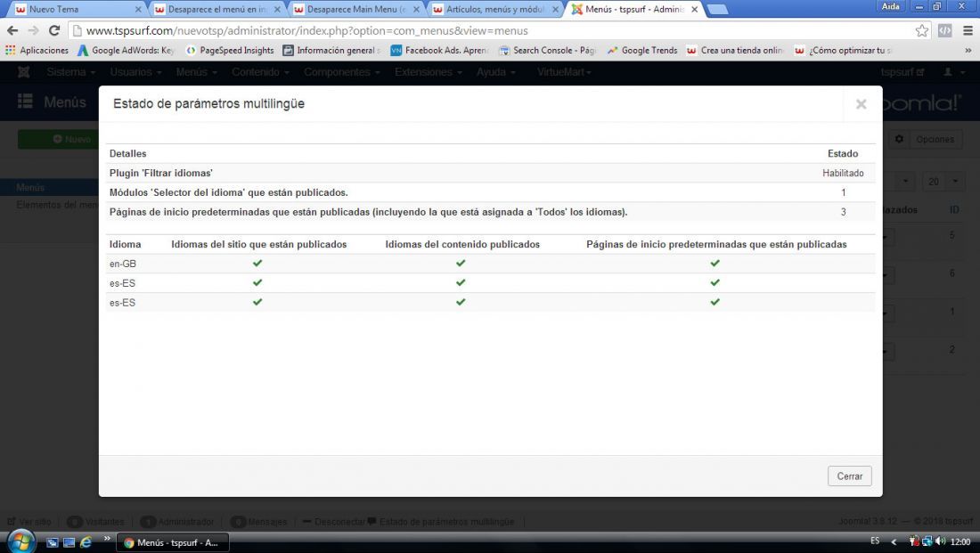The height and width of the screenshot is (553, 980).
Task: Open the Contenido menu
Action: (260, 72)
